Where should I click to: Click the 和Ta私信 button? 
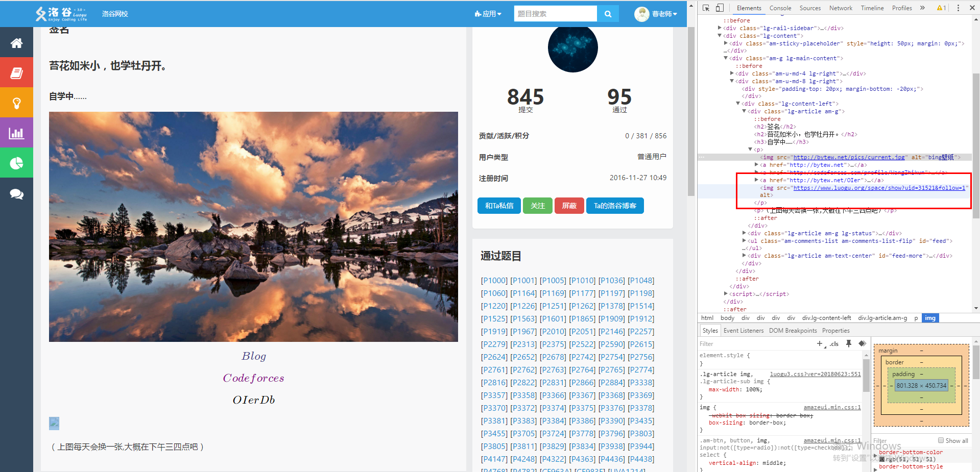click(499, 206)
